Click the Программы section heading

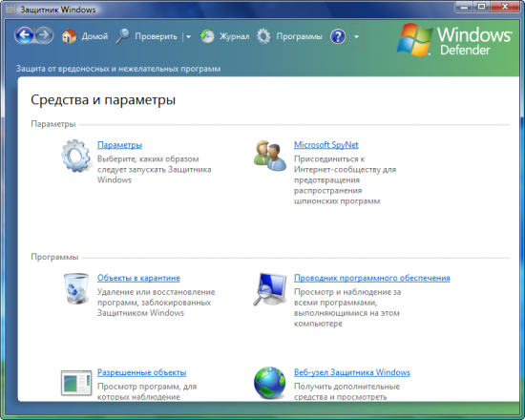tap(54, 257)
